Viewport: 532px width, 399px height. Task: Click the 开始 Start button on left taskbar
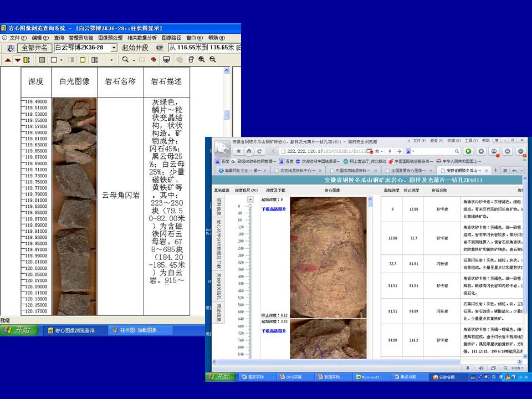coord(19,330)
